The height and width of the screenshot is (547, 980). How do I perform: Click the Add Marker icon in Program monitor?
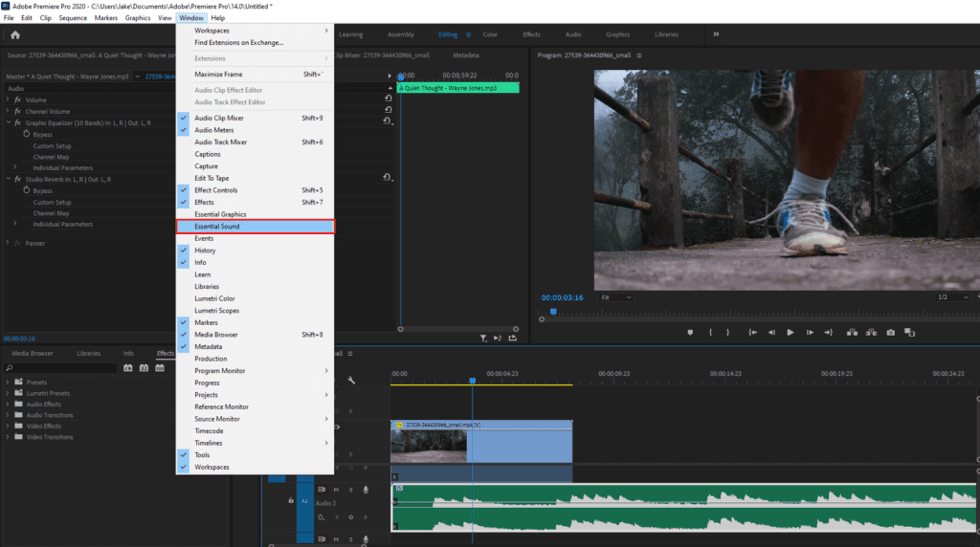coord(690,332)
